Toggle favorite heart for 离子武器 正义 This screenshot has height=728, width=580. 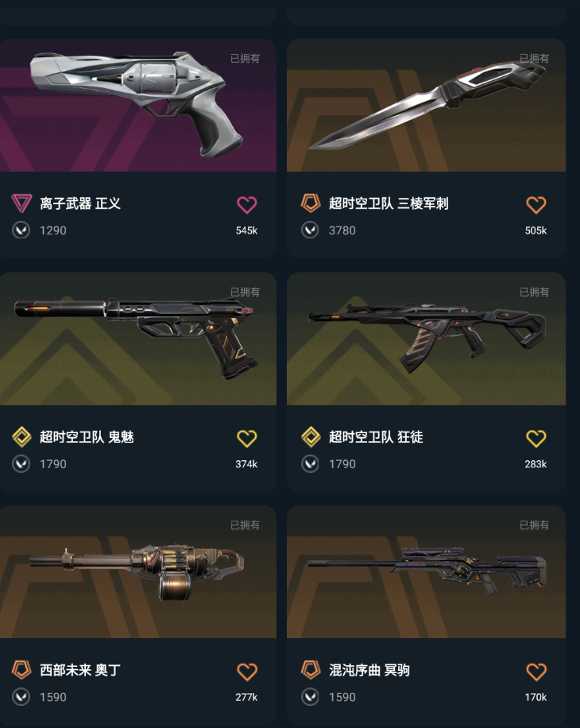coord(246,205)
